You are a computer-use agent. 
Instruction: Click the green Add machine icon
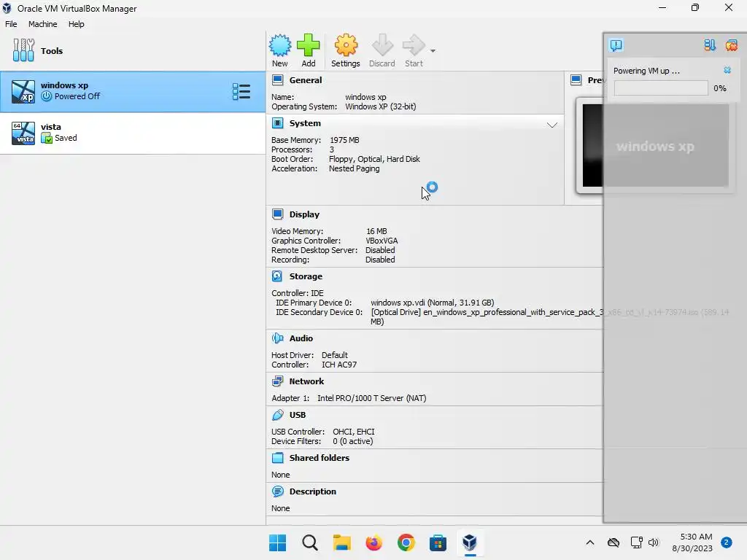309,45
